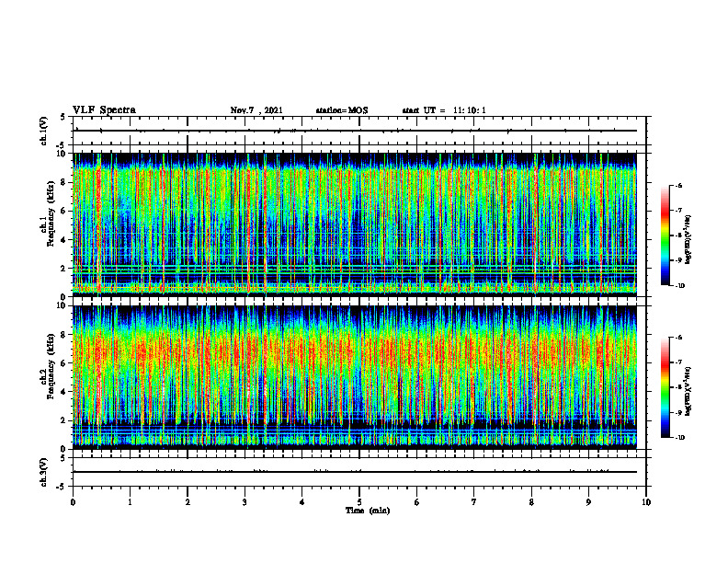Click the "ch.3(V)" waveform axis label
Viewport: 728px width, 563px height.
44,473
